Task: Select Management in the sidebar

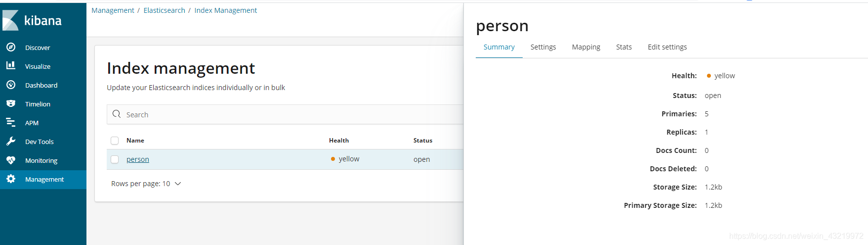Action: click(43, 179)
